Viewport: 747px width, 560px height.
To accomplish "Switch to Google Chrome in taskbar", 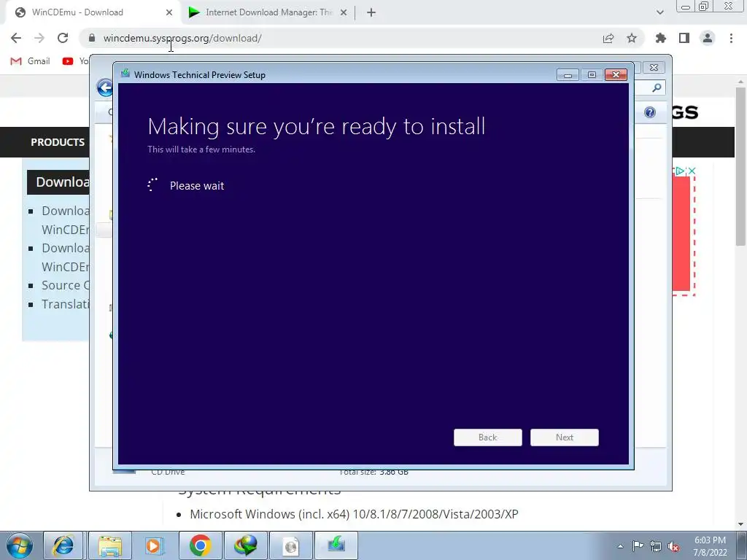I will pyautogui.click(x=200, y=545).
